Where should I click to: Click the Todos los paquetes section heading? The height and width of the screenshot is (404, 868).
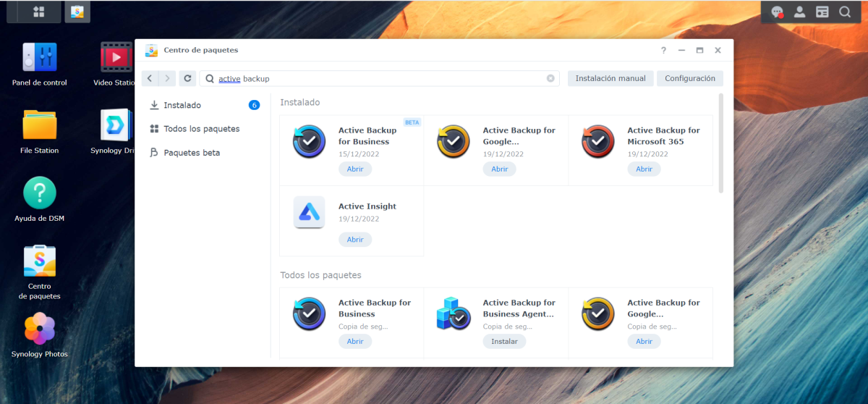pos(320,275)
